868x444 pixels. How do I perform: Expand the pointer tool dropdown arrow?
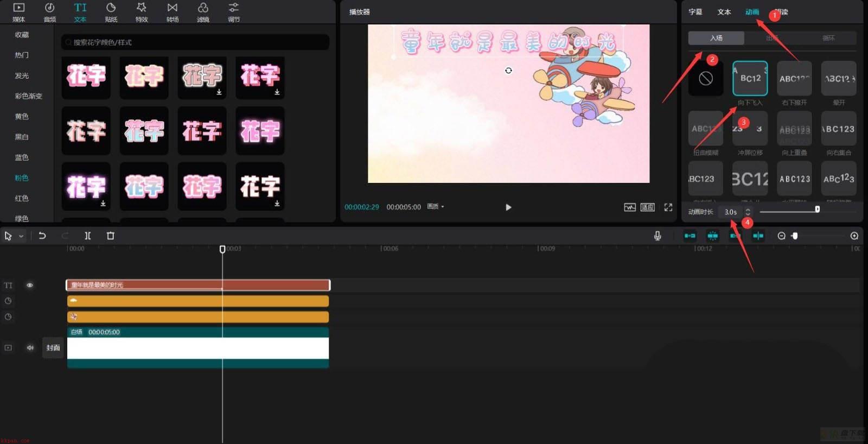click(21, 236)
